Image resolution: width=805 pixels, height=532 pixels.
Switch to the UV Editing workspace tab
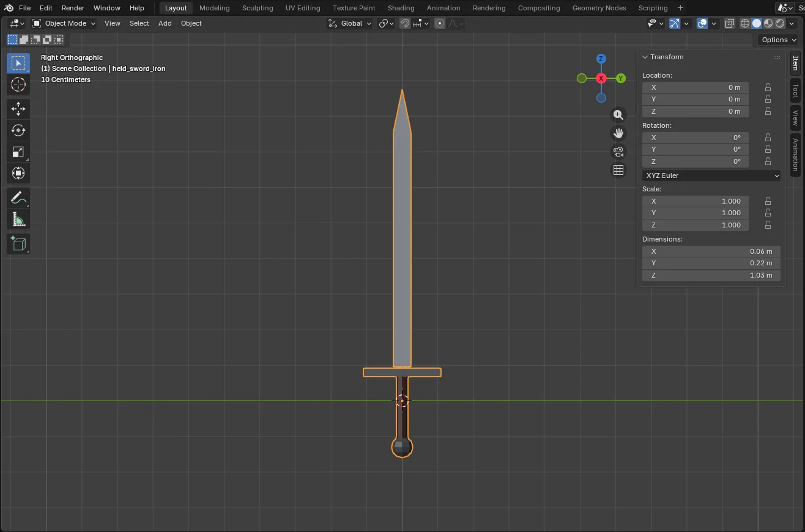pos(303,8)
